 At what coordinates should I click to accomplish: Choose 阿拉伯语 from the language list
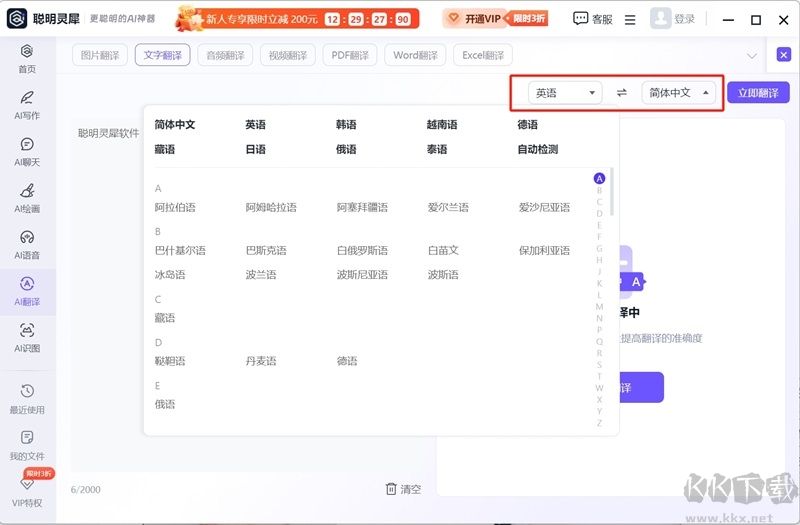coord(175,208)
